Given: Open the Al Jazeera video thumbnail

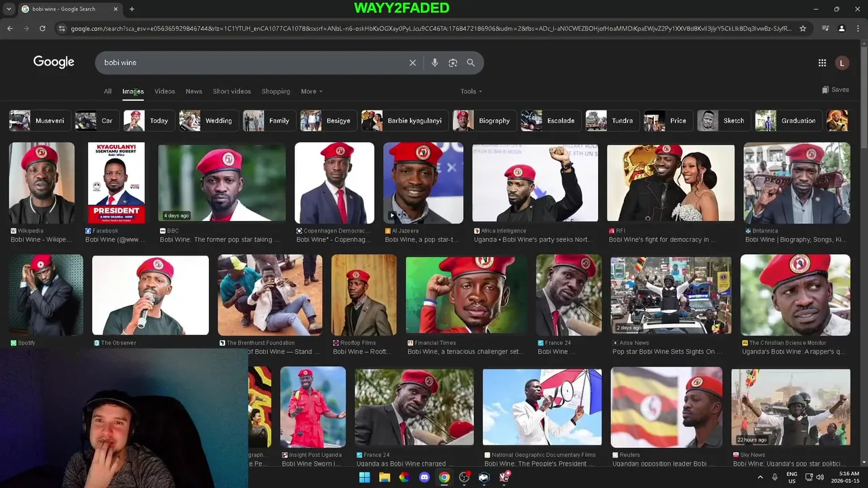Looking at the screenshot, I should 423,183.
